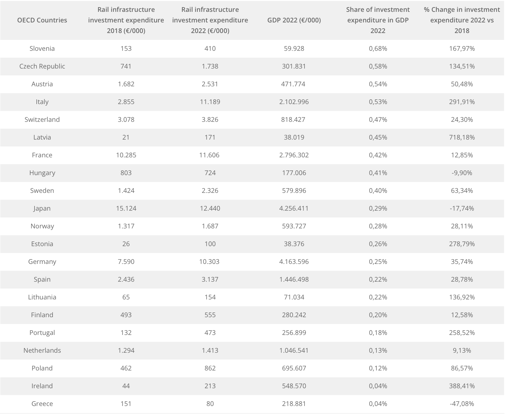Click the Share of investment expenditure header
Image resolution: width=505 pixels, height=420 pixels.
pos(378,20)
